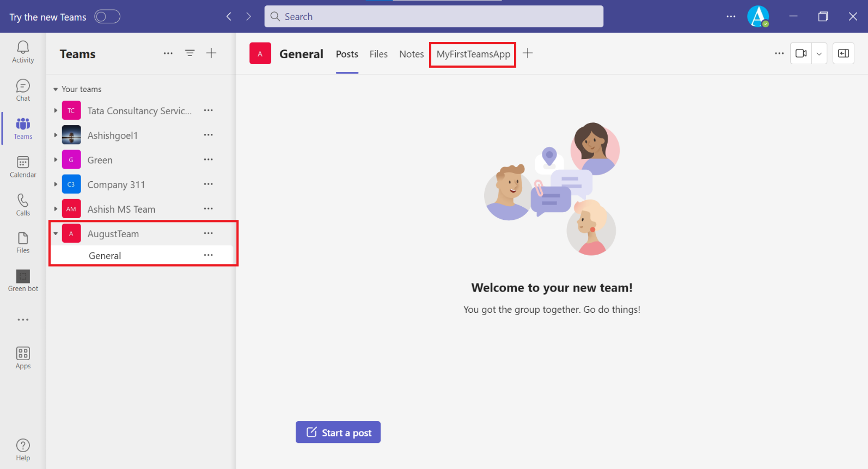Enable the Try the new Teams toggle
This screenshot has height=469, width=868.
click(107, 17)
